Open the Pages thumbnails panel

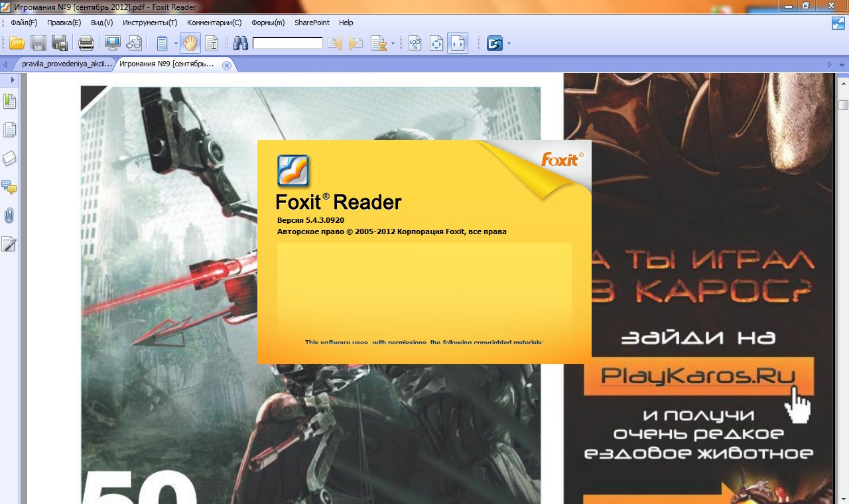click(x=9, y=130)
